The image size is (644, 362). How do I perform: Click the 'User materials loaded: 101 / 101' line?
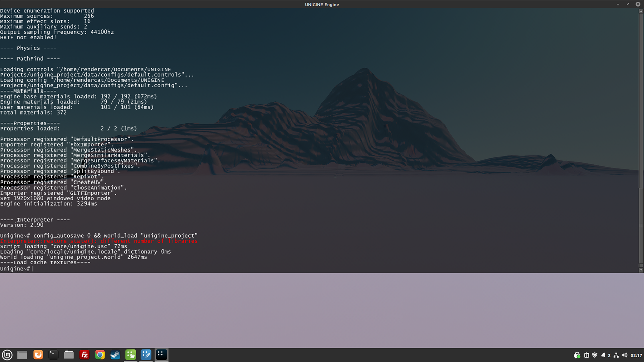coord(77,107)
